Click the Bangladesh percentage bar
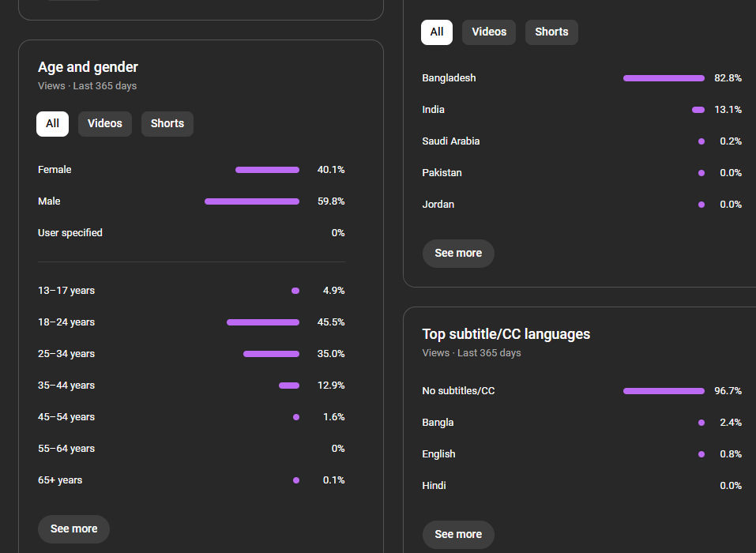Image resolution: width=756 pixels, height=553 pixels. 664,78
